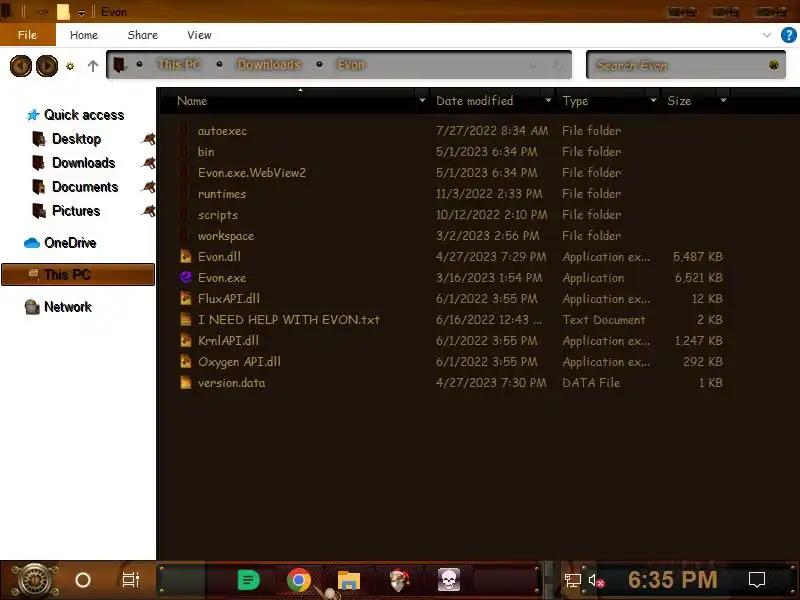
Task: Select the Evon.dll file icon
Action: click(186, 256)
